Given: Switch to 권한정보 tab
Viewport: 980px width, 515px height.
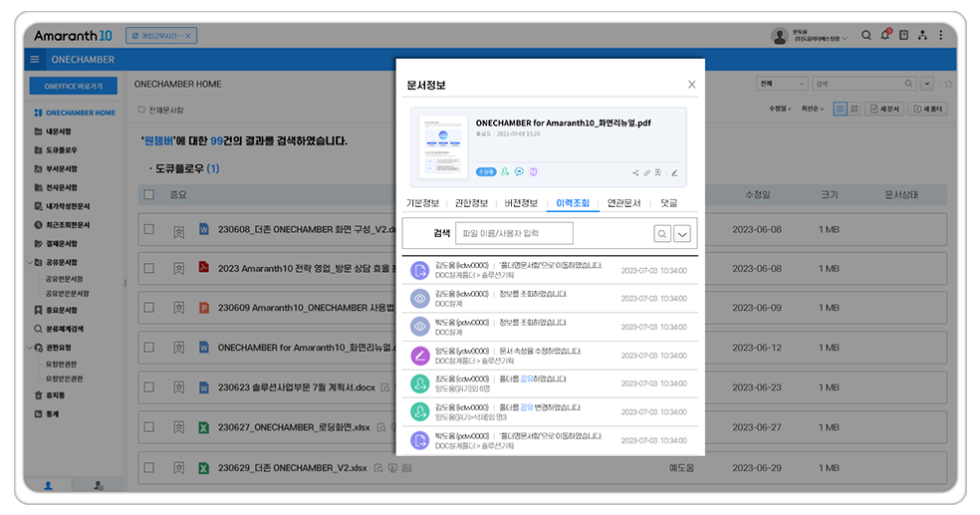Looking at the screenshot, I should pos(471,203).
